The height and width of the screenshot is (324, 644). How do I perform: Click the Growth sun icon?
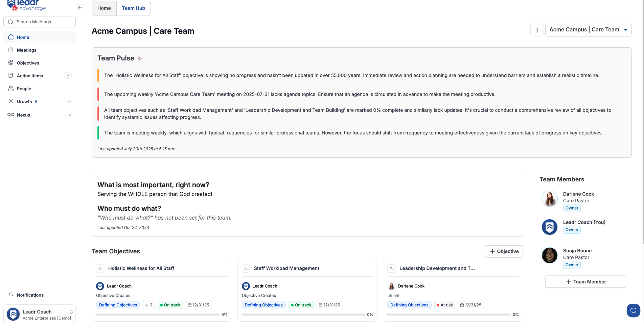click(11, 101)
